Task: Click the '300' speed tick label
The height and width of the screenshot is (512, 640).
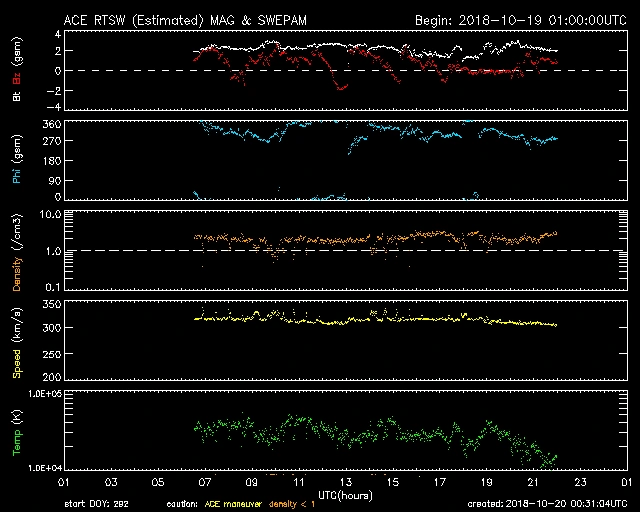Action: pos(52,327)
